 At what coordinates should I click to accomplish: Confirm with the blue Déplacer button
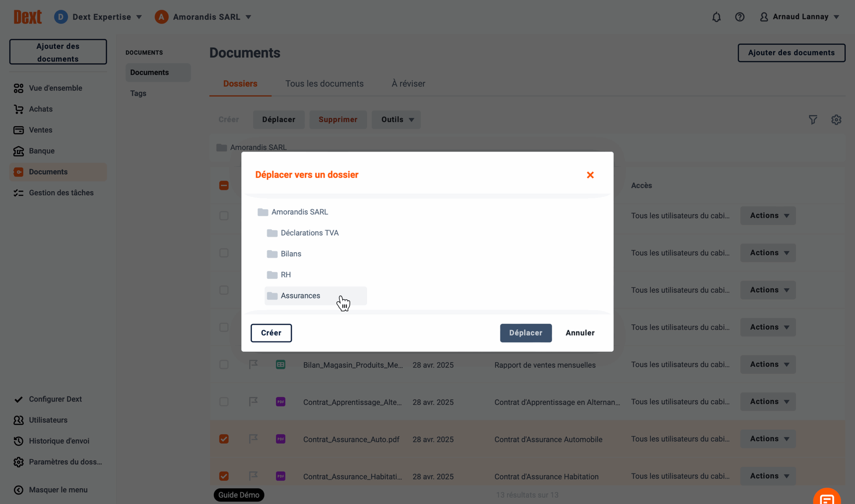click(526, 333)
